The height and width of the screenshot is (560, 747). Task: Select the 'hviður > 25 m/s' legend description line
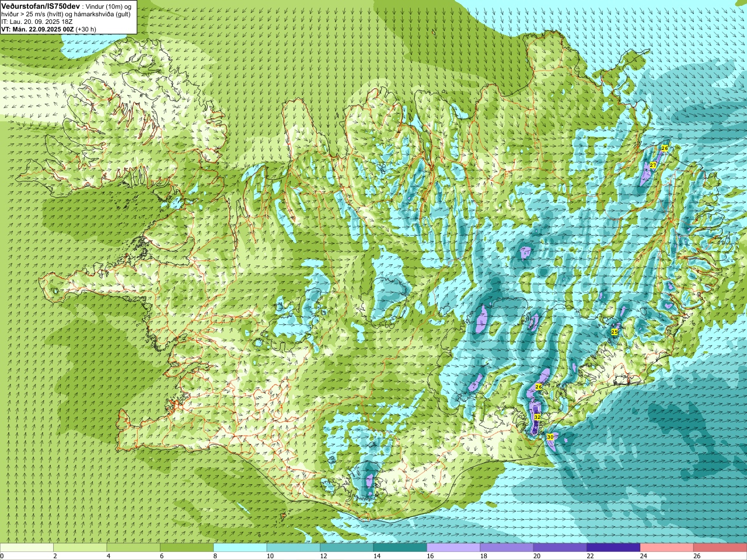pyautogui.click(x=65, y=14)
